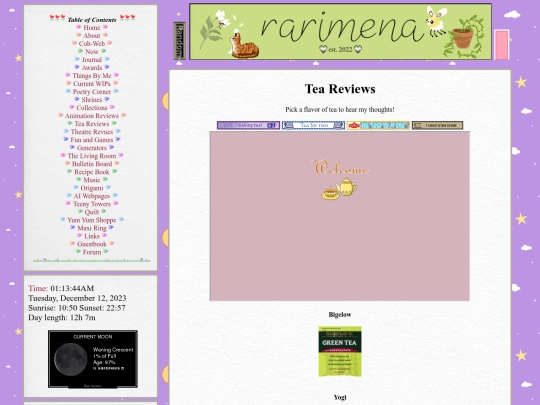Visit the Shrines page

92,100
